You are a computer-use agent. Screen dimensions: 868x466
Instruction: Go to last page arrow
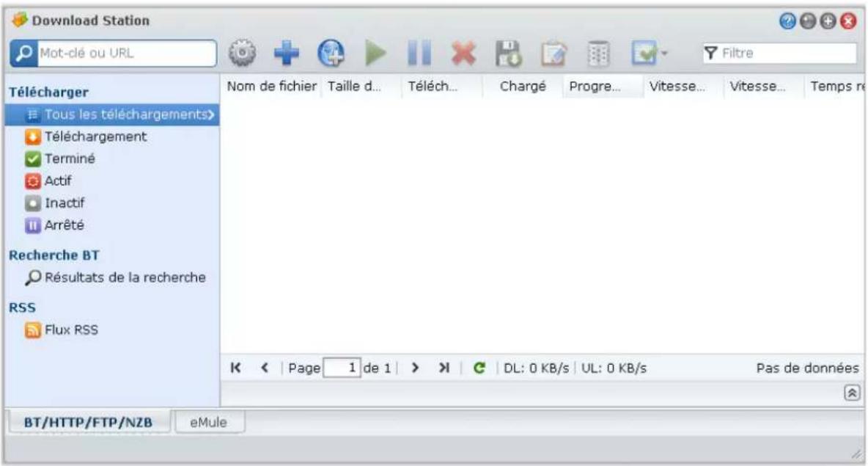[x=444, y=368]
